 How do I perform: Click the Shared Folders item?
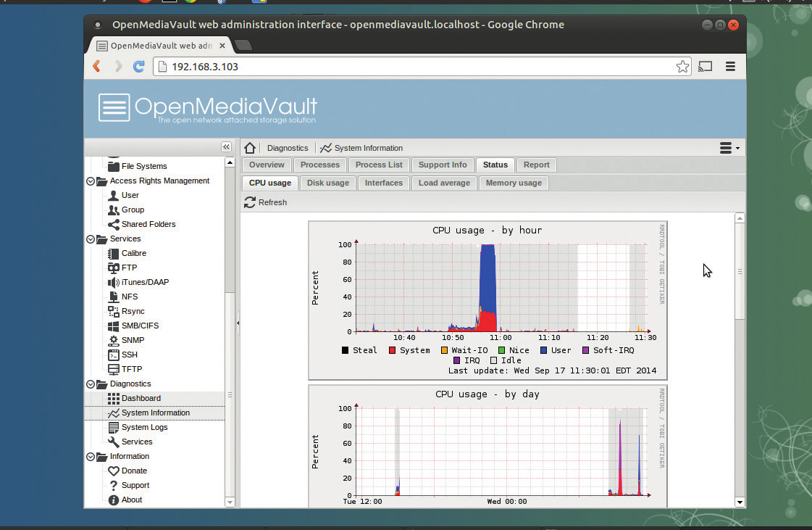tap(148, 224)
